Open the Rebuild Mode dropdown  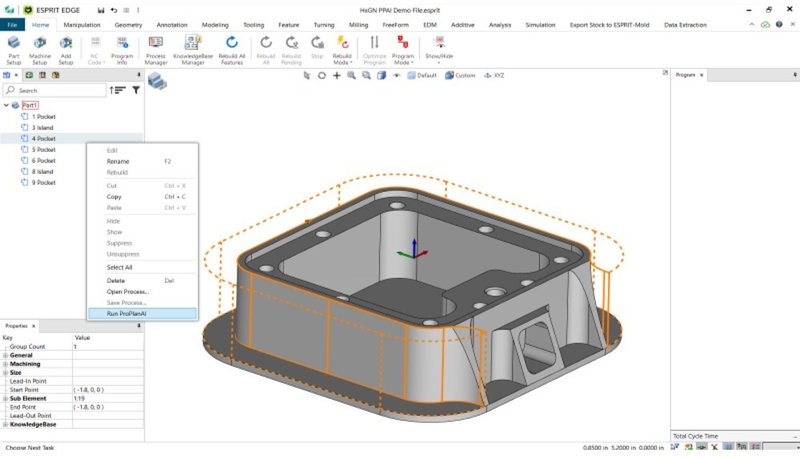coord(342,50)
